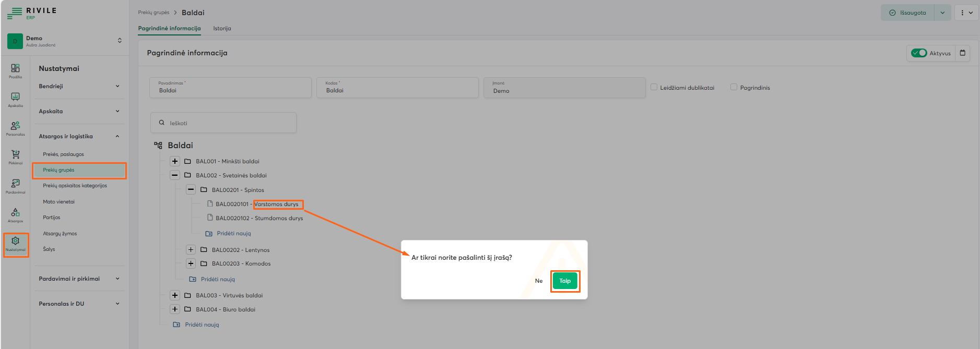980x349 pixels.
Task: Open the Apskaita module icon
Action: [15, 99]
